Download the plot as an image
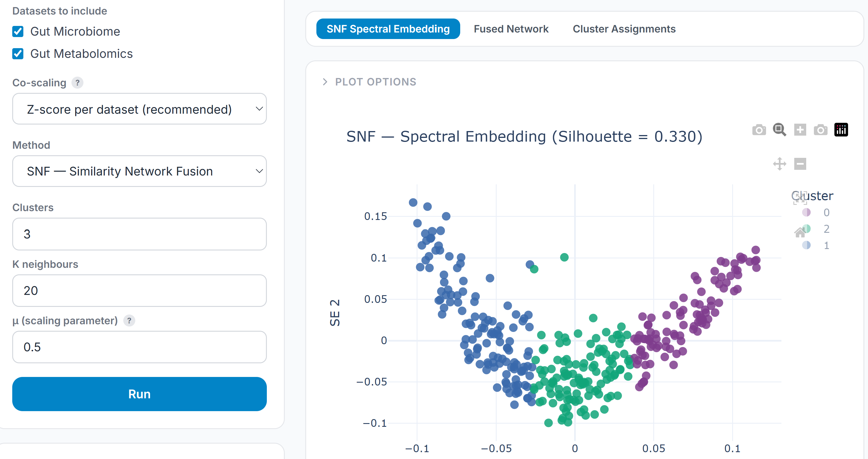 [x=759, y=130]
